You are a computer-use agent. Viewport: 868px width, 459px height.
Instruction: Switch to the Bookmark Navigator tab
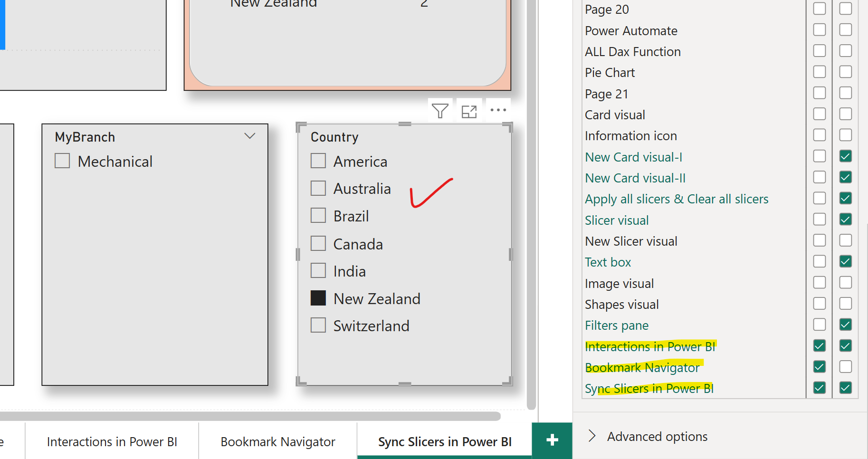[277, 441]
